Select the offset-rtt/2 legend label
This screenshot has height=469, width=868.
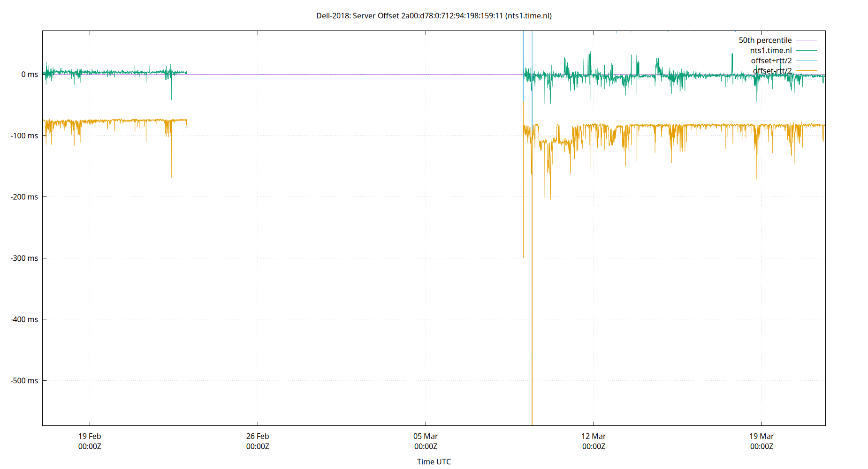772,70
